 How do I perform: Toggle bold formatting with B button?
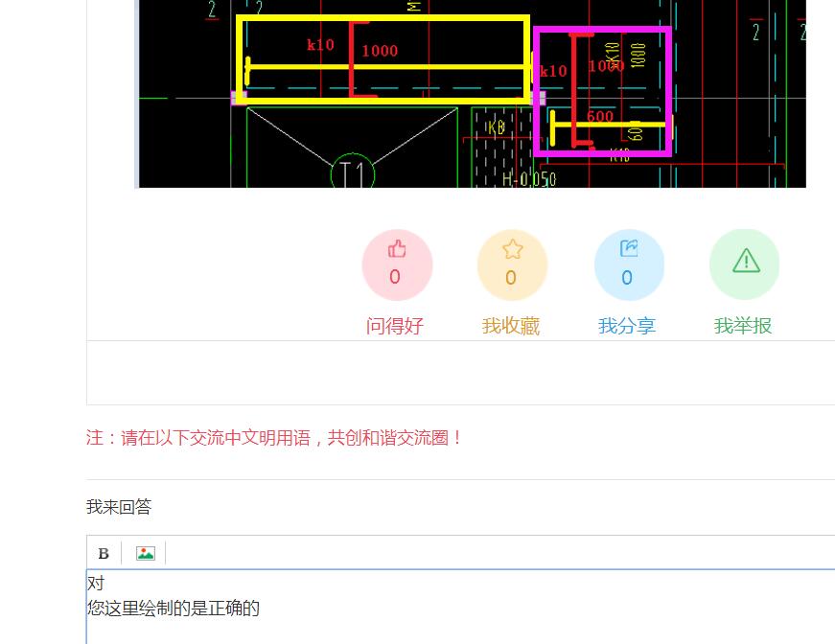[104, 554]
